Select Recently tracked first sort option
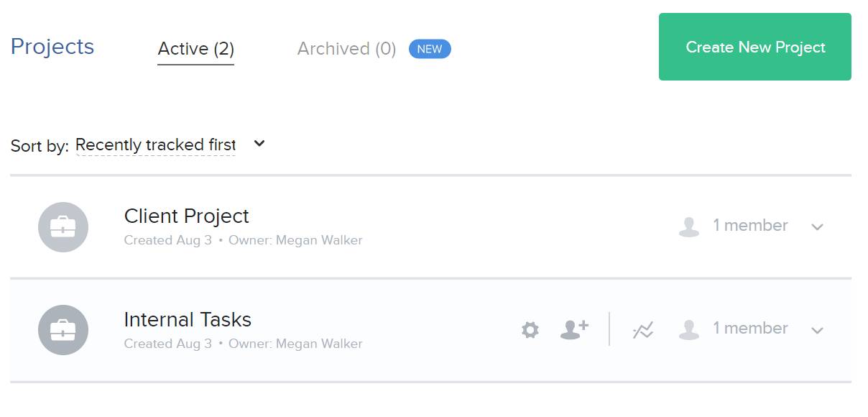This screenshot has height=417, width=868. tap(155, 145)
